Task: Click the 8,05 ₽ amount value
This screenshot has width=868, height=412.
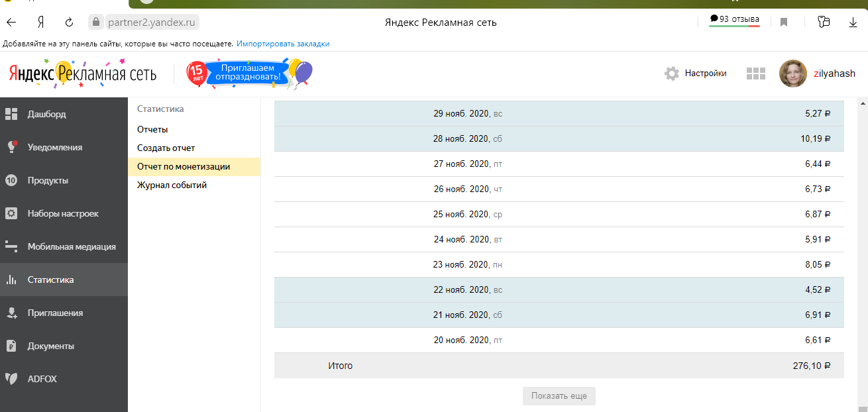Action: point(818,265)
